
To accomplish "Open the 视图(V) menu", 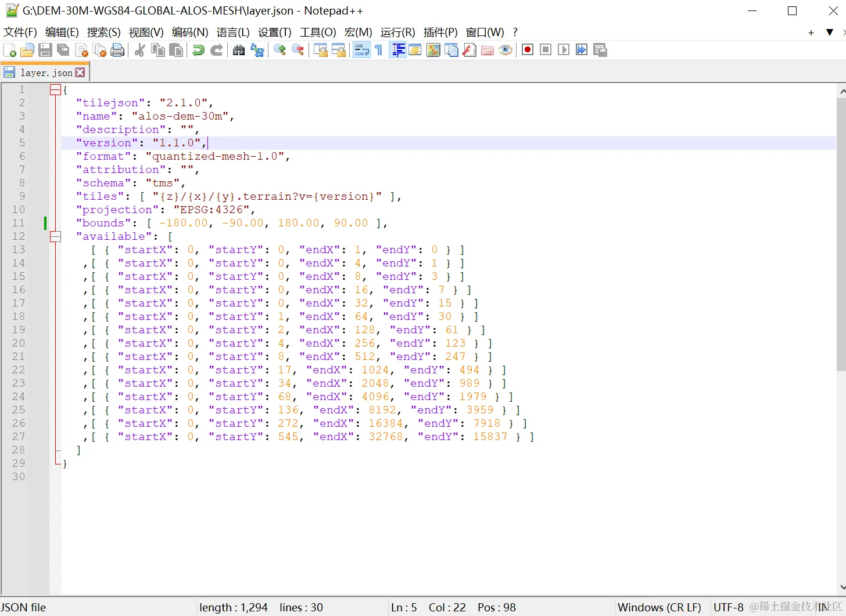I will point(146,33).
